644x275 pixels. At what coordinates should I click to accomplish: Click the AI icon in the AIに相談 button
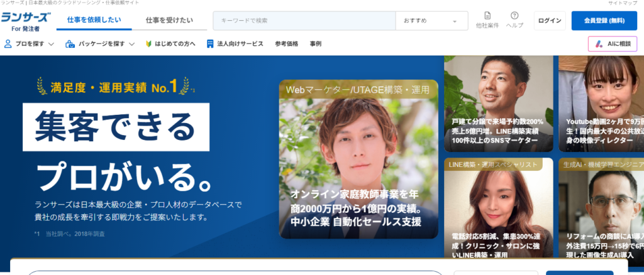click(600, 44)
